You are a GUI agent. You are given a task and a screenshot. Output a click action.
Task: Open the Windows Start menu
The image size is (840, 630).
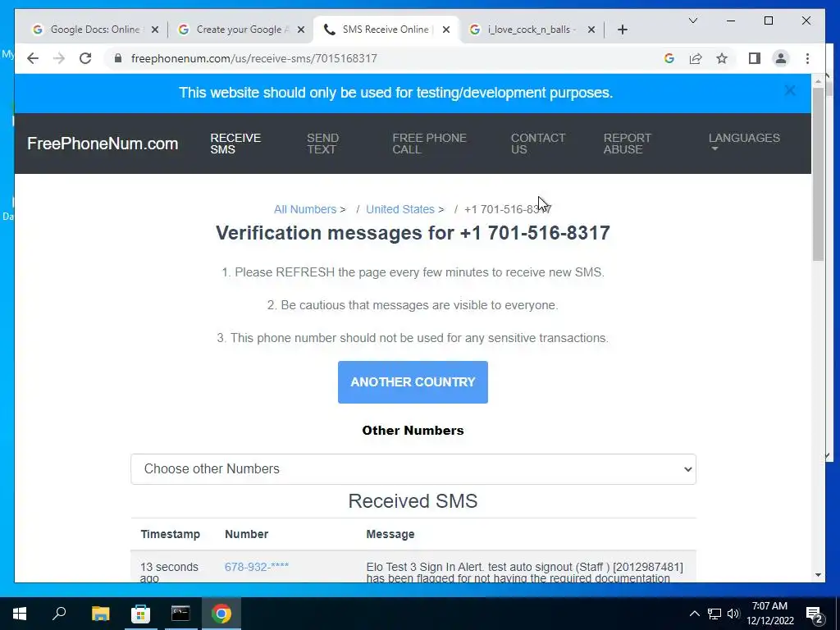20,614
